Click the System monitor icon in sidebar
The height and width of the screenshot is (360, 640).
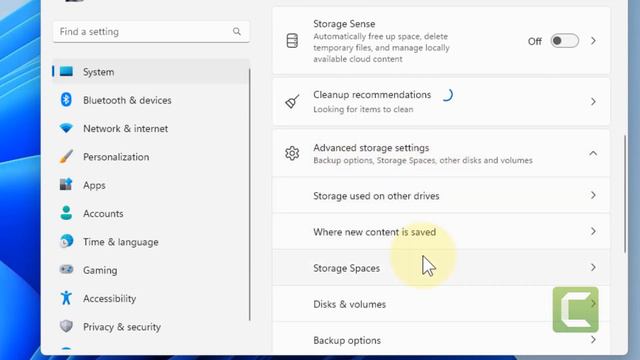click(66, 72)
